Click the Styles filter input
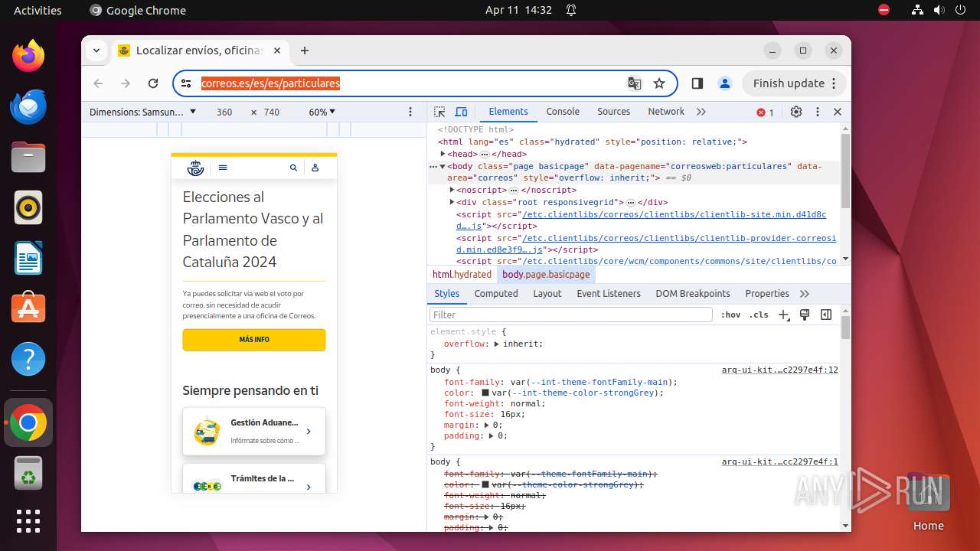This screenshot has height=551, width=980. tap(571, 315)
